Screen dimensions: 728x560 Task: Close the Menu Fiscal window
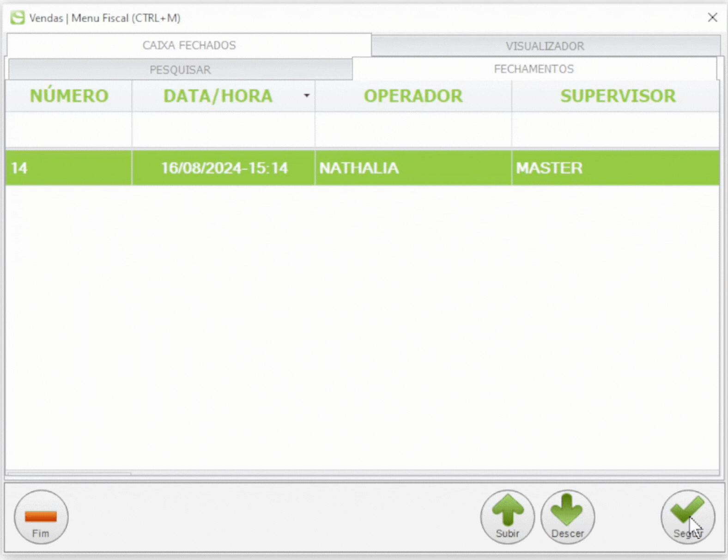[712, 18]
